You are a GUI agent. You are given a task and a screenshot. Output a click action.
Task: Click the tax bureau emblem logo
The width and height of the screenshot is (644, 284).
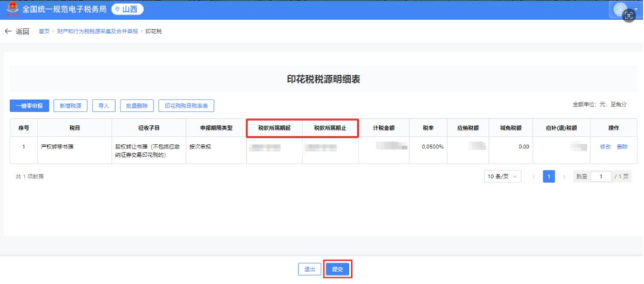(13, 10)
